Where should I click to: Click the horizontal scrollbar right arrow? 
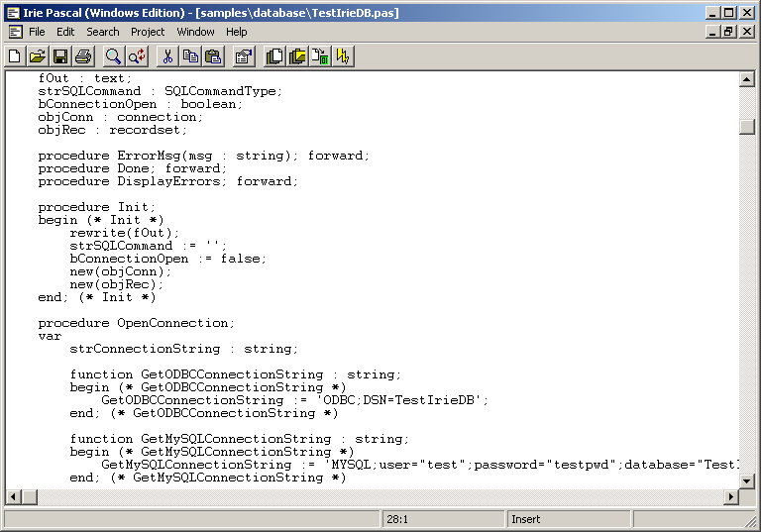[731, 496]
